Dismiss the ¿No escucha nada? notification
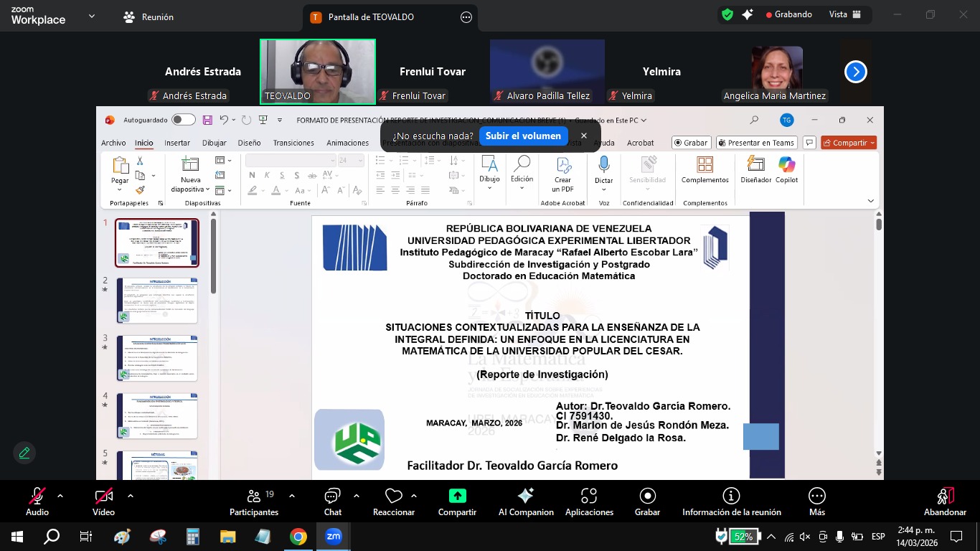 click(x=584, y=136)
